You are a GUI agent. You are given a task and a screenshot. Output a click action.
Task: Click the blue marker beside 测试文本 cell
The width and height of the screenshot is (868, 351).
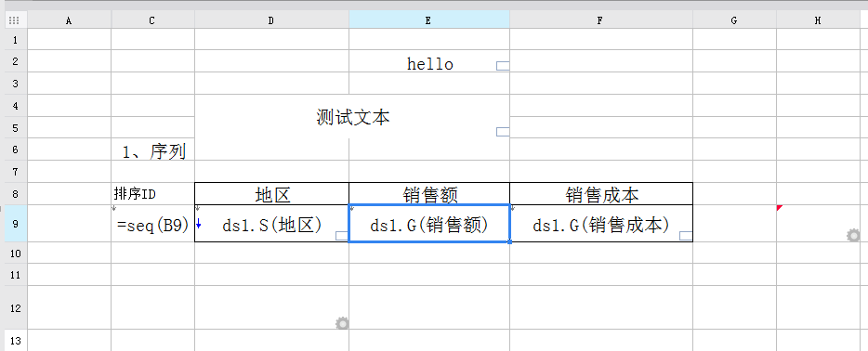pos(503,132)
